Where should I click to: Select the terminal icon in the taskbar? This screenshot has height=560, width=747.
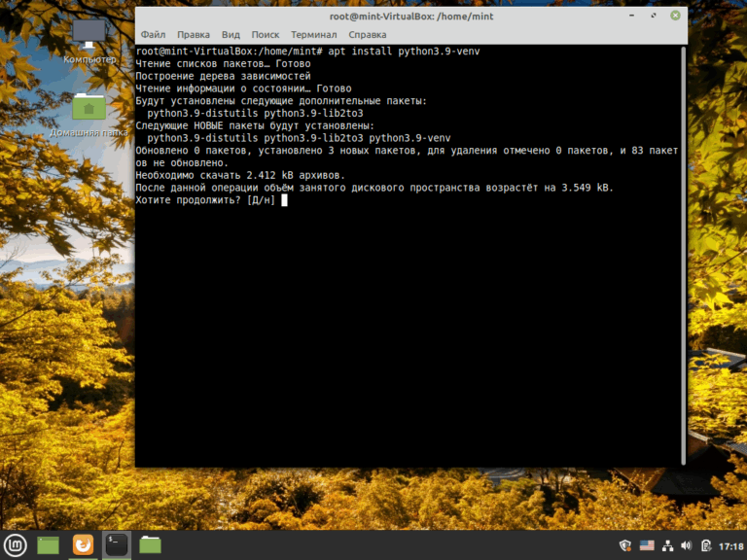(x=117, y=544)
